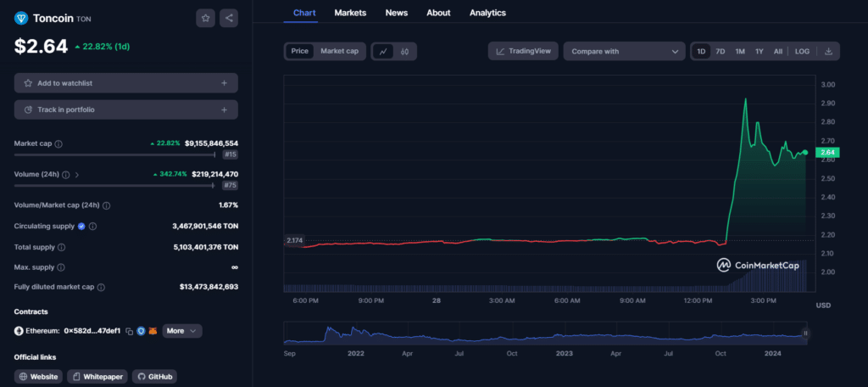The height and width of the screenshot is (387, 868).
Task: Click the MetaMask fox icon
Action: 153,331
